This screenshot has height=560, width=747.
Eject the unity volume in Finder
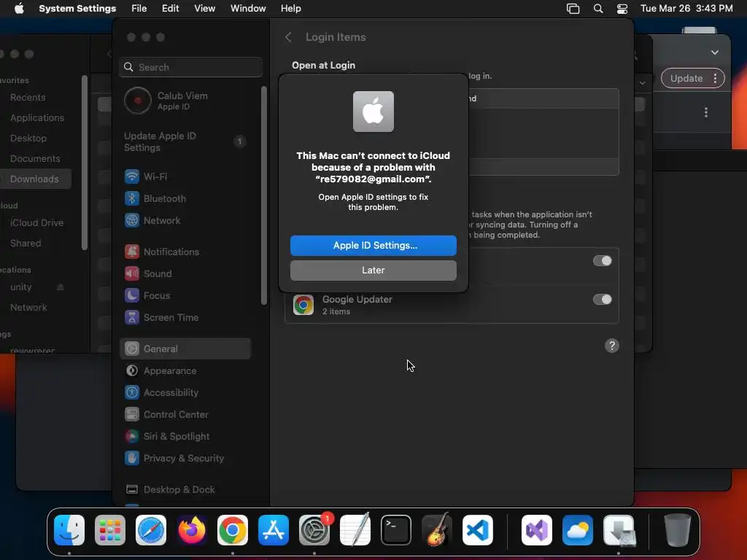(x=60, y=287)
